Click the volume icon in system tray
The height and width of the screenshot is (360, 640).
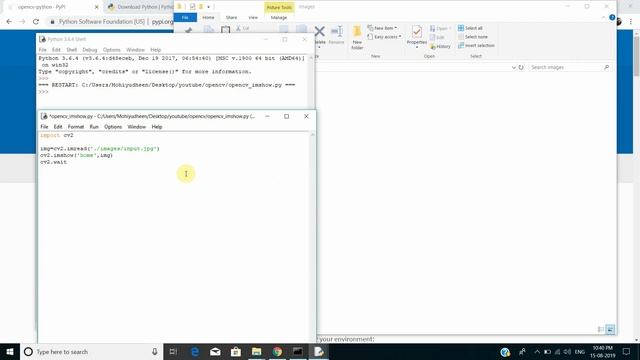(567, 352)
